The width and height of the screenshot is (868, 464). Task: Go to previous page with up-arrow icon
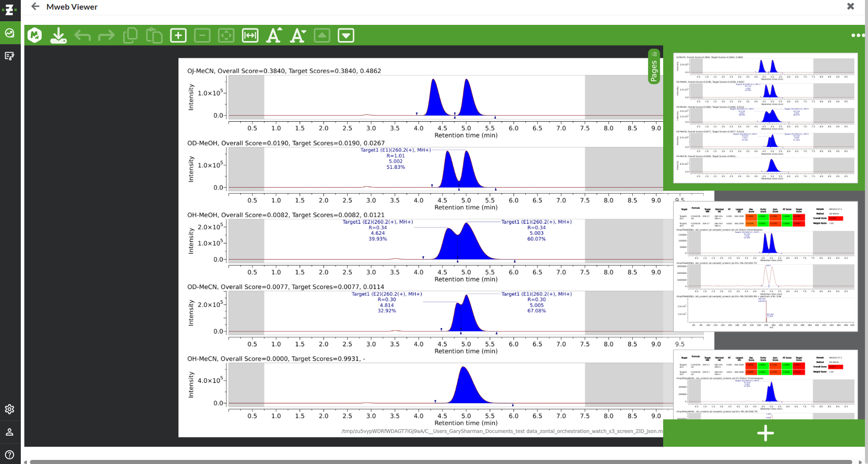pyautogui.click(x=322, y=35)
